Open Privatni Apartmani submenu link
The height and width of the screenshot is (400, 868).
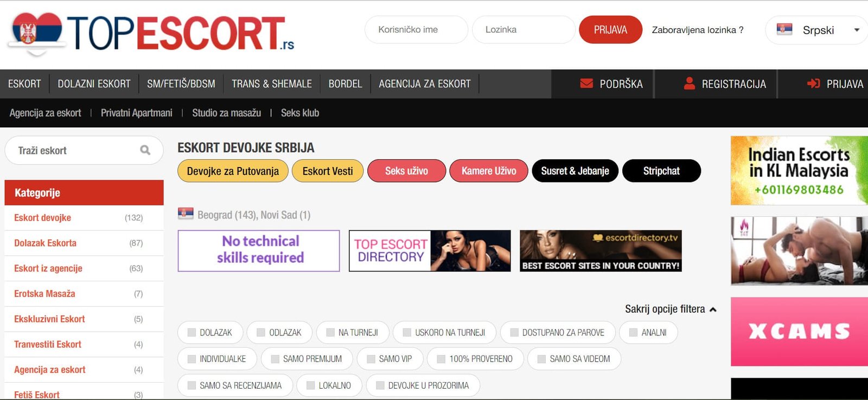[137, 113]
